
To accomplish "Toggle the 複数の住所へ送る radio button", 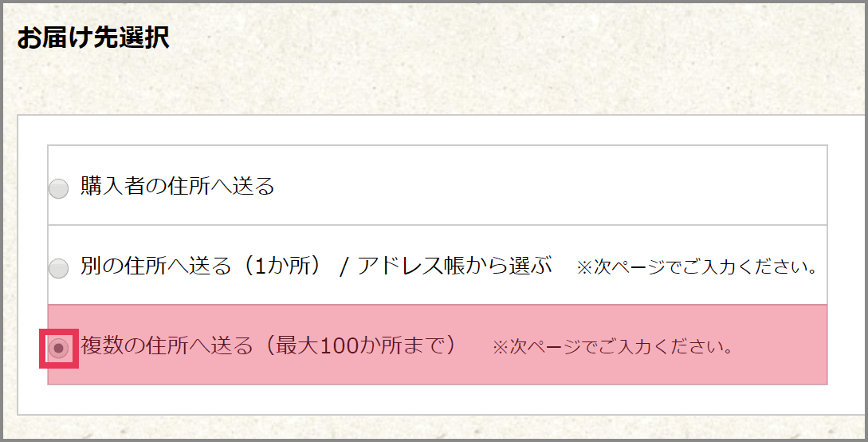I will pos(59,349).
